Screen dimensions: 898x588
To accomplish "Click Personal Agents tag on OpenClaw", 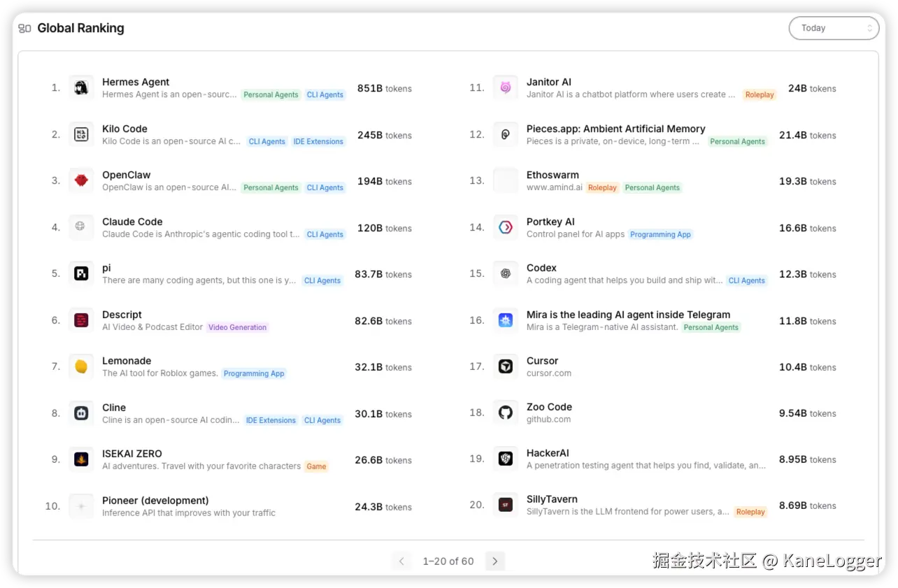I will click(271, 187).
